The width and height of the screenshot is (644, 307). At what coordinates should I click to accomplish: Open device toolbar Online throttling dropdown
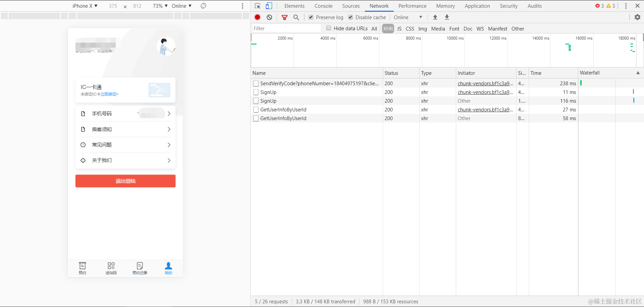click(x=181, y=6)
